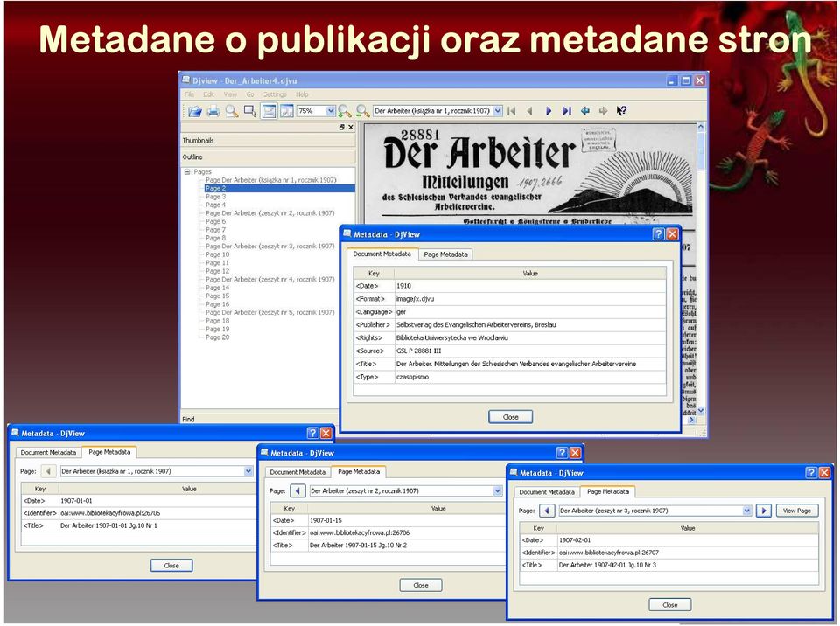The image size is (840, 626).
Task: Open page dropdown showing zeszyt nr 3
Action: point(746,511)
